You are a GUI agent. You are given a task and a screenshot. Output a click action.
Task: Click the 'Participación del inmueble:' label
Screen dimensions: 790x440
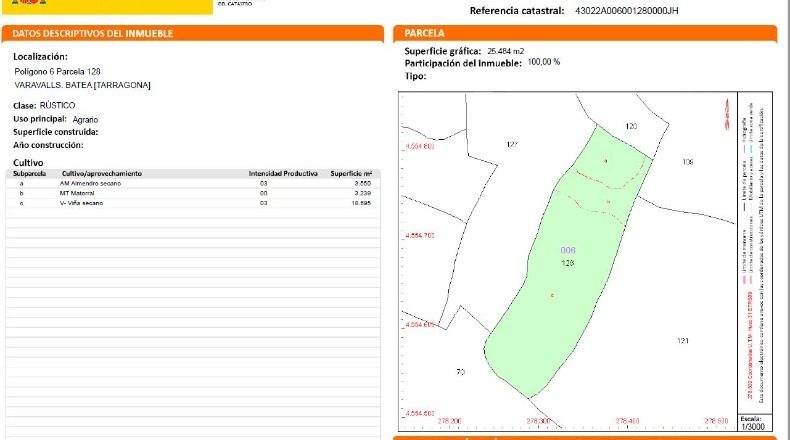[463, 64]
